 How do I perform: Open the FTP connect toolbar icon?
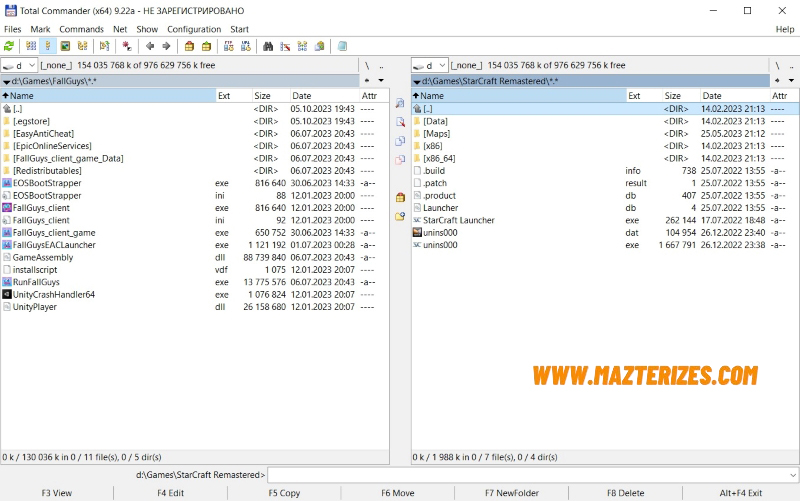point(229,46)
